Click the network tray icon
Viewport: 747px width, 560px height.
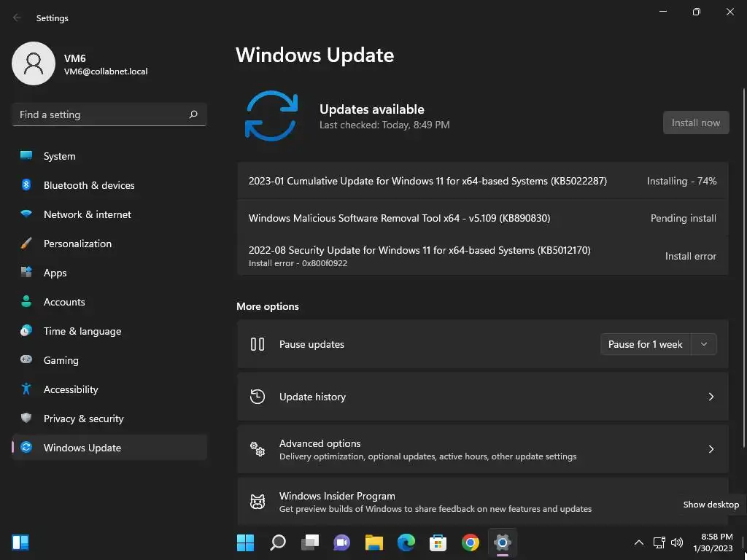pos(659,542)
